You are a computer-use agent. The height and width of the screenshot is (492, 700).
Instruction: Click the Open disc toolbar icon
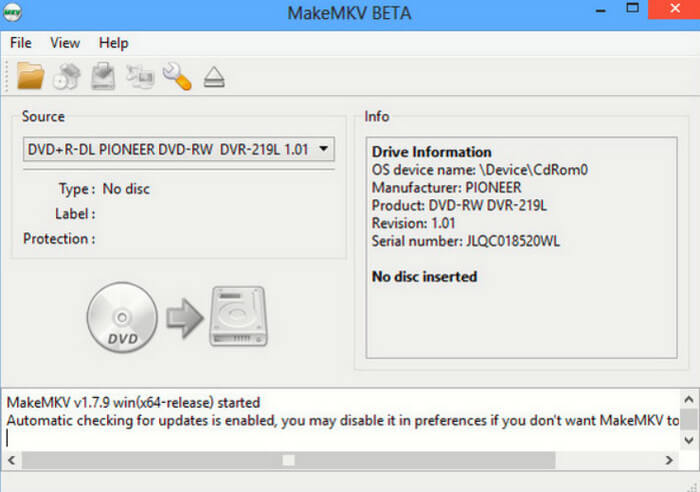(67, 76)
